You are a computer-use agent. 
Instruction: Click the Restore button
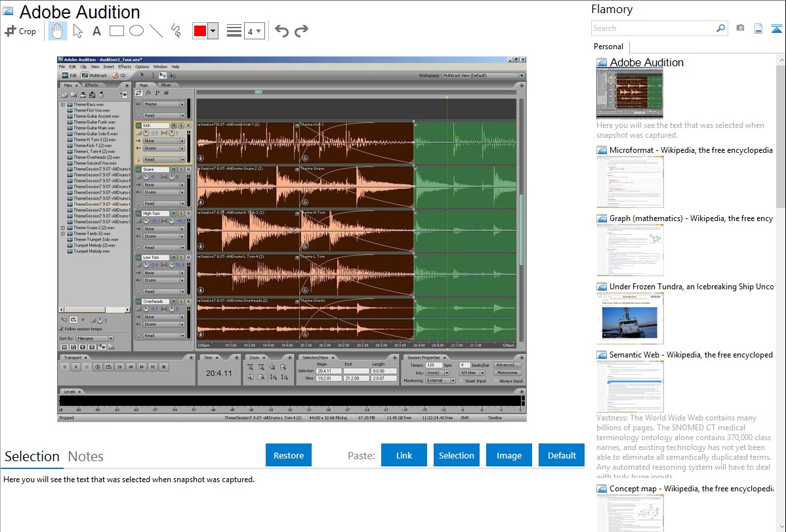point(289,455)
